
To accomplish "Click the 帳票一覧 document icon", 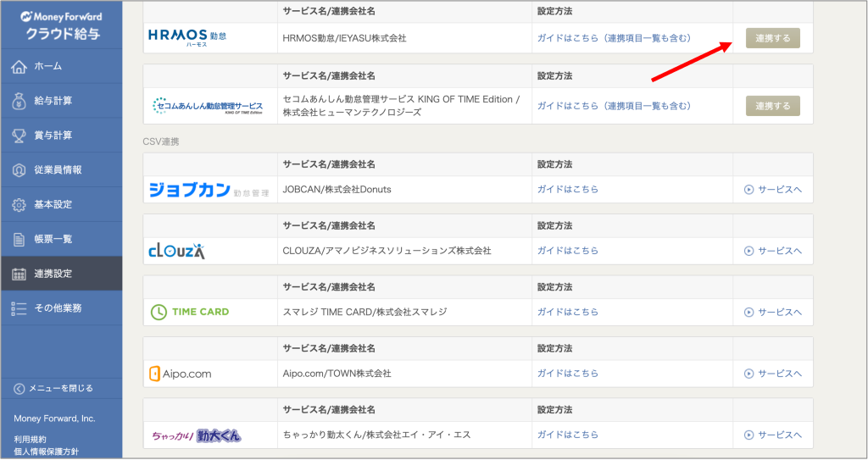I will (19, 239).
